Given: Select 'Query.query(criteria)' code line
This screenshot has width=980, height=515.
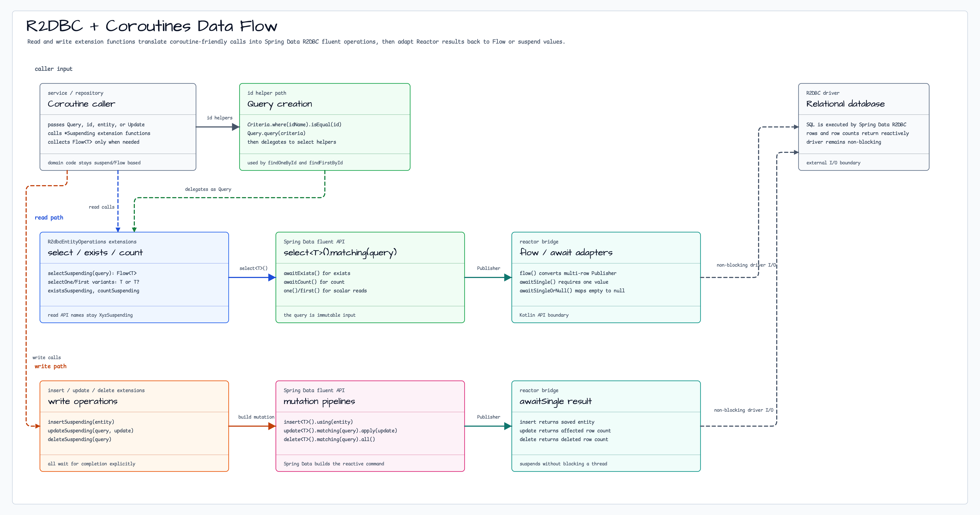Looking at the screenshot, I should 276,133.
